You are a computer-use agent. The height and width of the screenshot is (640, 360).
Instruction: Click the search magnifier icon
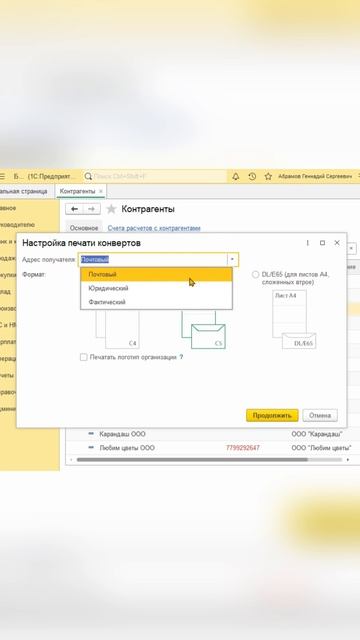pyautogui.click(x=88, y=176)
